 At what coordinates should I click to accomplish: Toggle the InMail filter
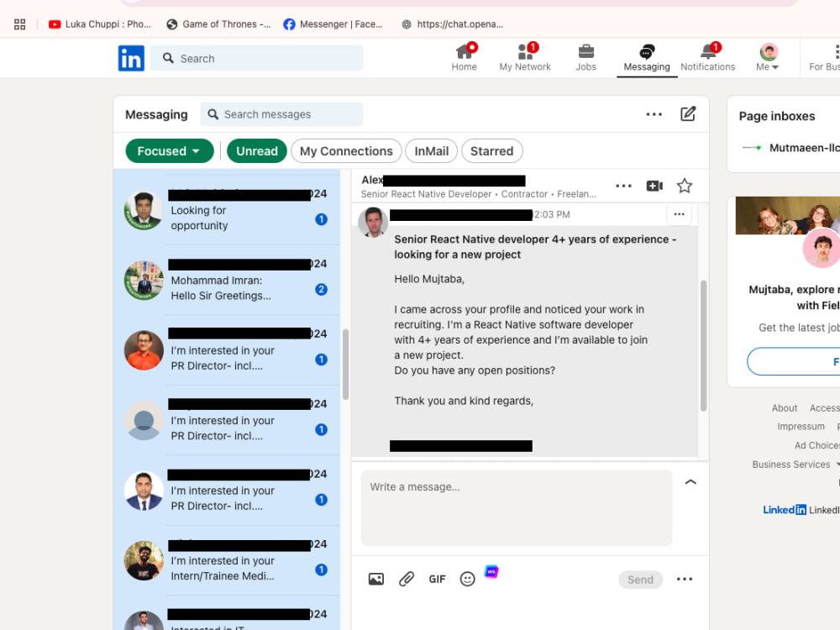coord(431,151)
